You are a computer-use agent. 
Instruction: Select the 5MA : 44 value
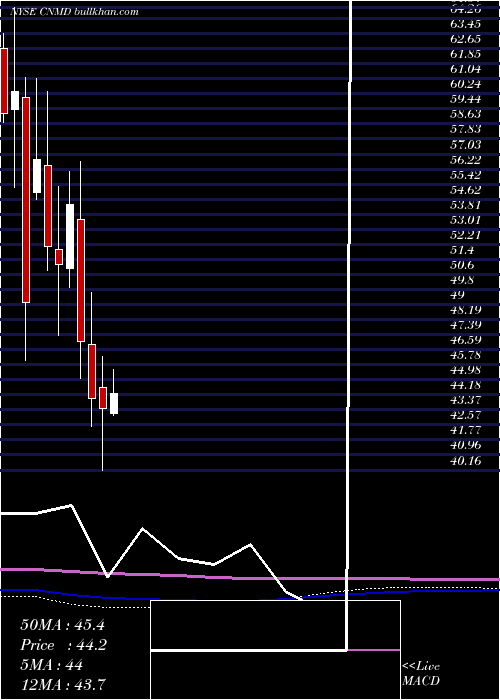click(51, 665)
